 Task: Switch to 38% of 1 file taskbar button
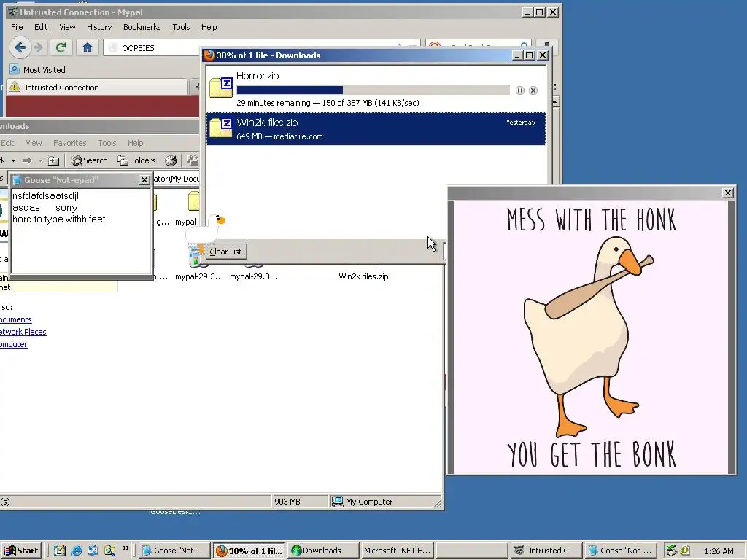(249, 551)
